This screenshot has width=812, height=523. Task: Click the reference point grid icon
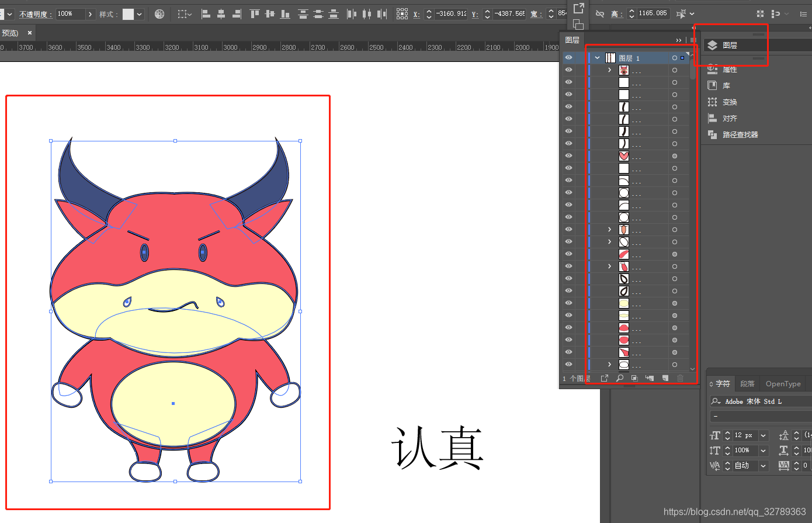tap(402, 14)
